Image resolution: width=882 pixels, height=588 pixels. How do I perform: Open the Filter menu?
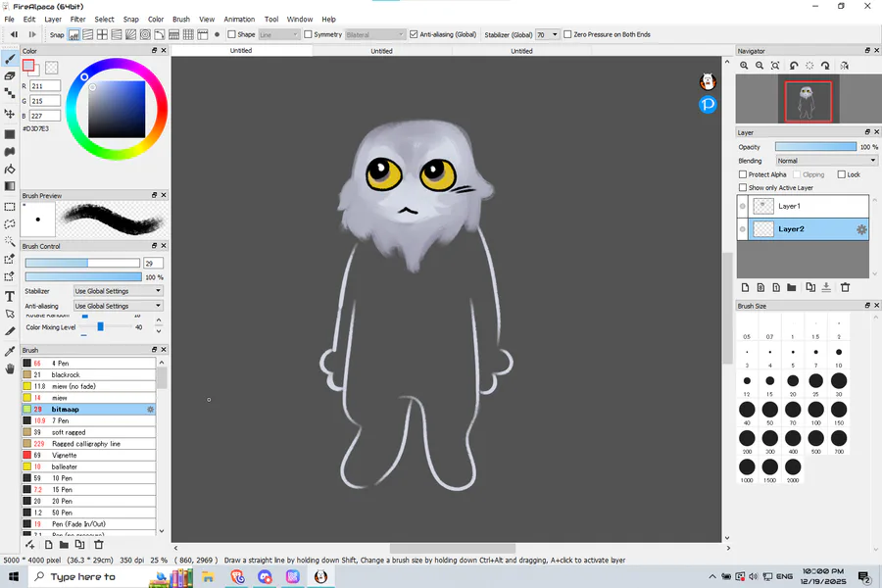click(77, 20)
